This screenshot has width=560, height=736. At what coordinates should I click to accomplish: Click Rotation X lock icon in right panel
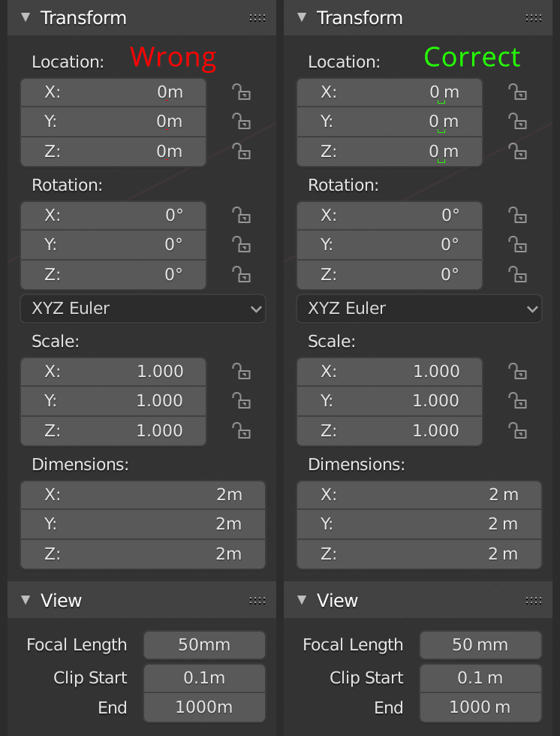(517, 215)
